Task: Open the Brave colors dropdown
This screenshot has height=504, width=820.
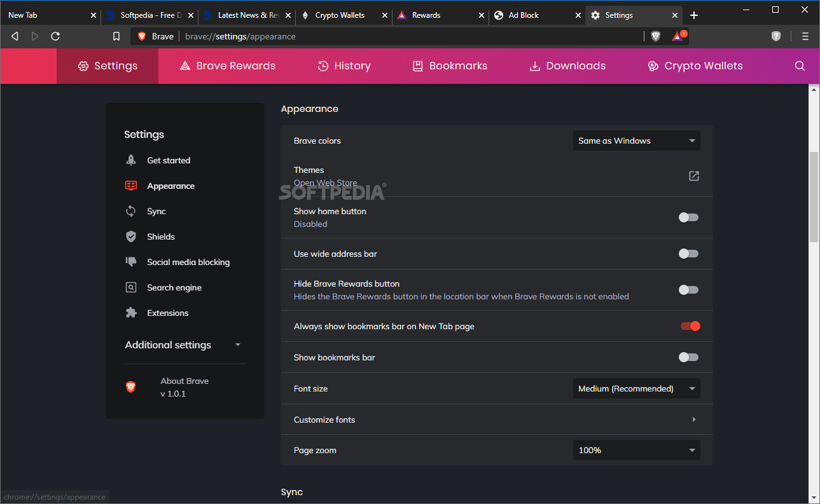Action: (x=637, y=141)
